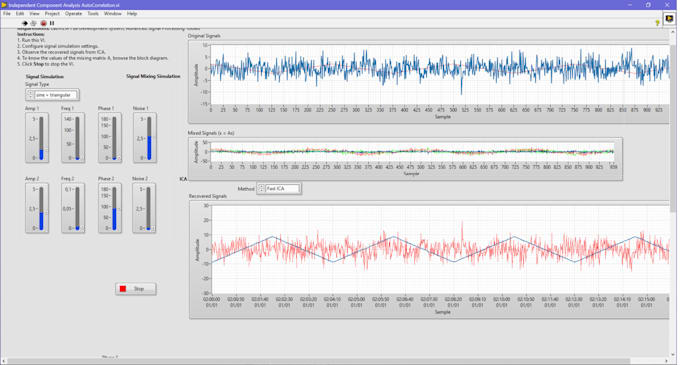
Task: Click the horizontal scrollbar at the bottom
Action: pyautogui.click(x=319, y=361)
